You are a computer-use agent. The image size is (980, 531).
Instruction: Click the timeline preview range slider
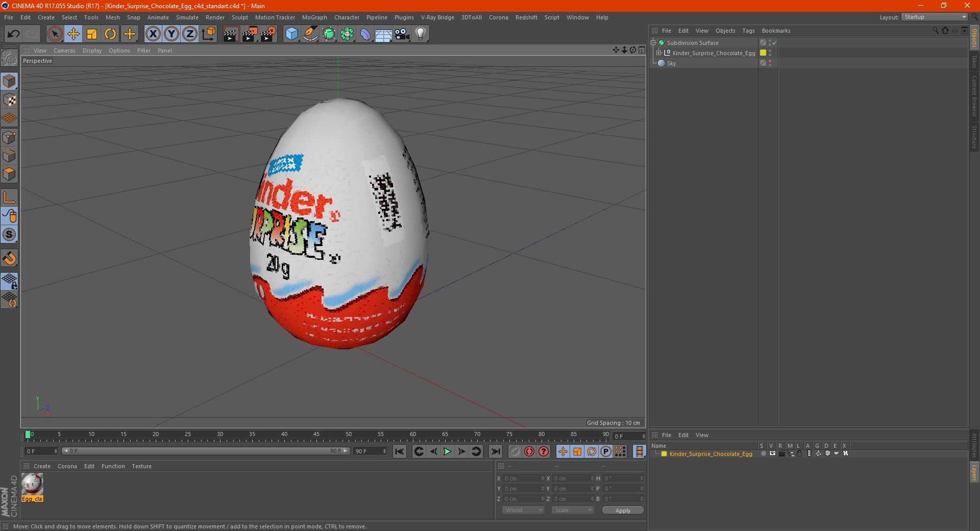pos(205,451)
